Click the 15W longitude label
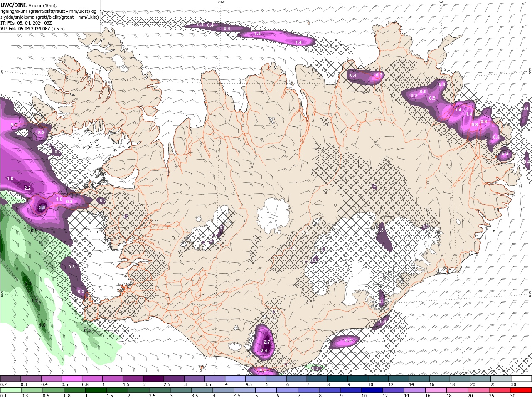Viewport: 532px width, 399px height. coord(440,2)
